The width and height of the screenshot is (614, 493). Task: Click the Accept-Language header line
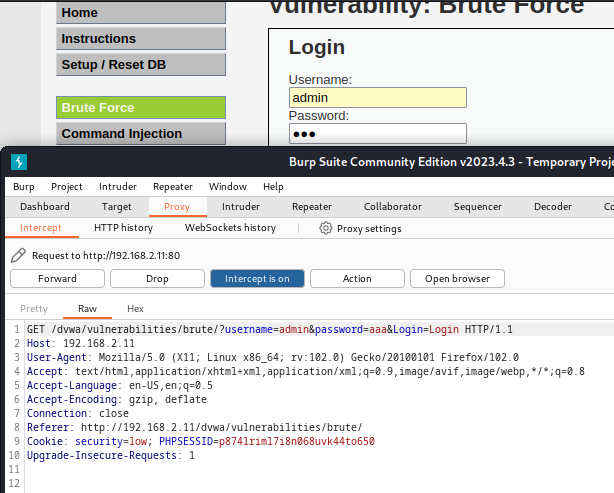[x=120, y=385]
